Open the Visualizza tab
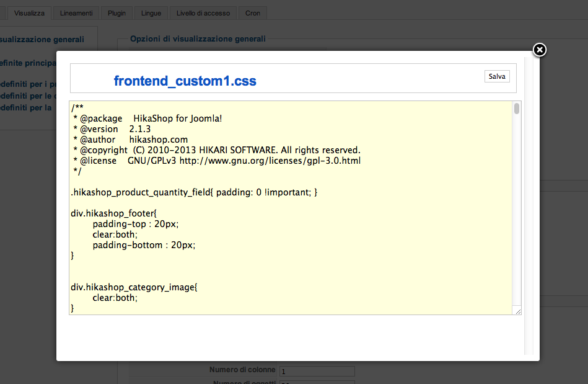Viewport: 588px width, 384px height. (x=29, y=13)
